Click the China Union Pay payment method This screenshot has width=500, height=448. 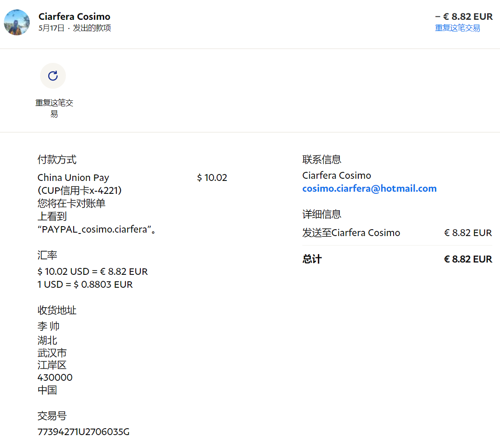[73, 177]
